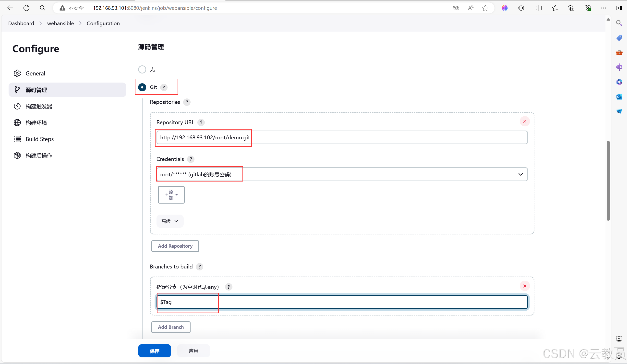Open sidebar shopping tag icon
The height and width of the screenshot is (364, 627).
(x=619, y=38)
